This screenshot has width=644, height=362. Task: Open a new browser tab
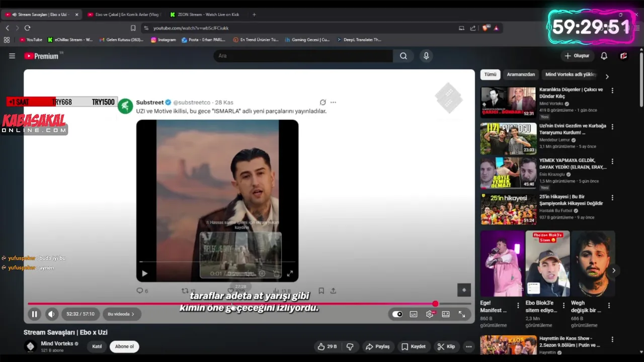coord(254,15)
